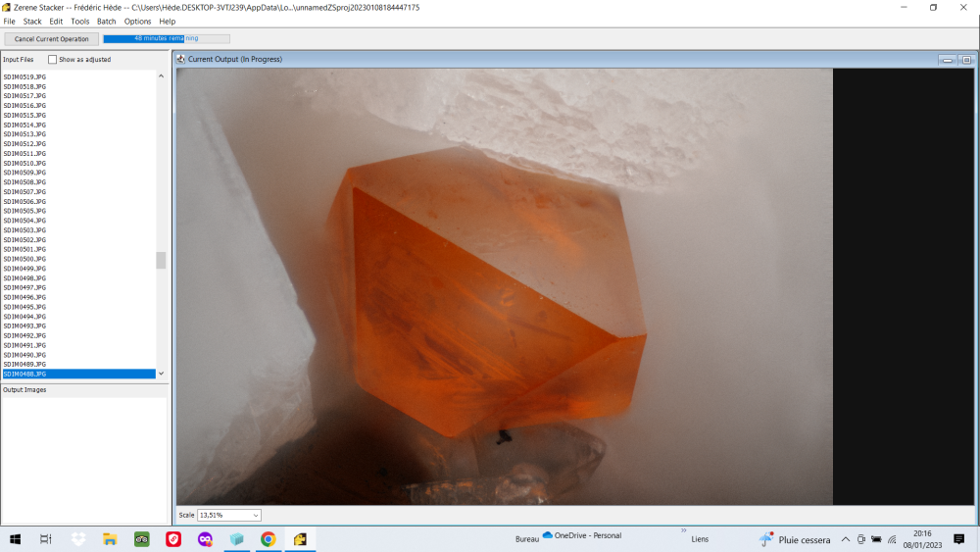Click the input files scrollbar thumb

(162, 260)
